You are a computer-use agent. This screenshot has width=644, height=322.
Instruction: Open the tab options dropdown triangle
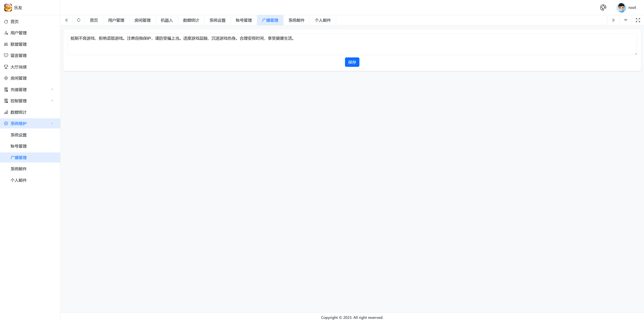tap(626, 20)
